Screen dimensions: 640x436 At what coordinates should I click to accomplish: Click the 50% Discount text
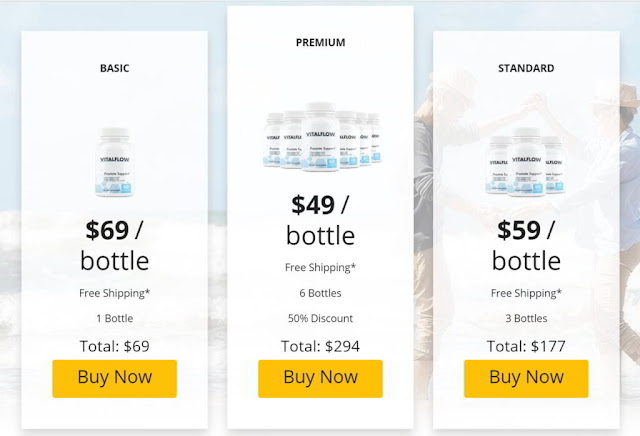320,318
